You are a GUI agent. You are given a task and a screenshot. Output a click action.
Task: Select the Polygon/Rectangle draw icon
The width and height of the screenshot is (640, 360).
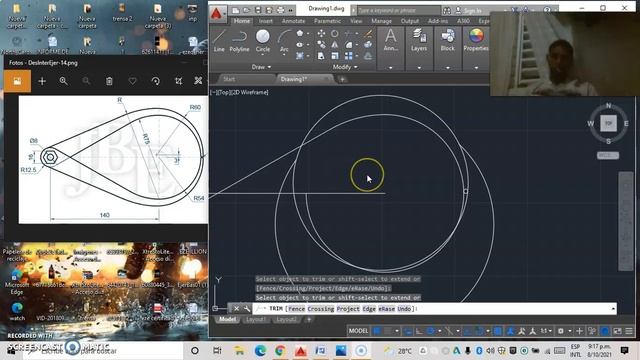tap(300, 33)
